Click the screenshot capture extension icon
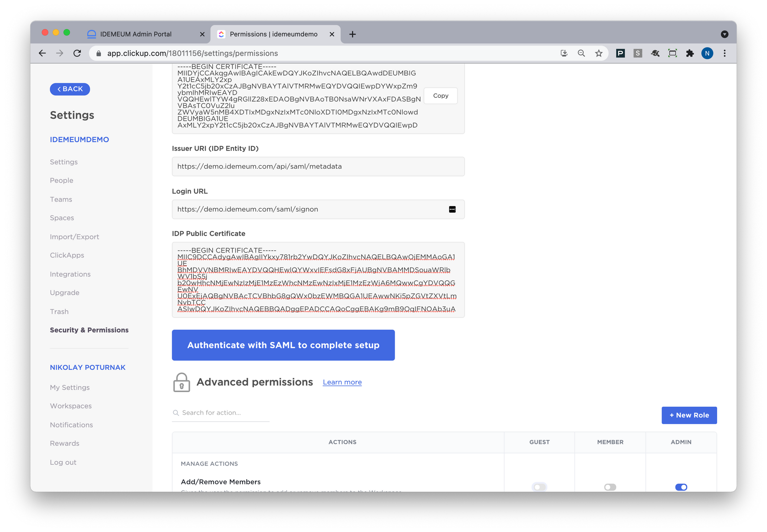 (672, 53)
